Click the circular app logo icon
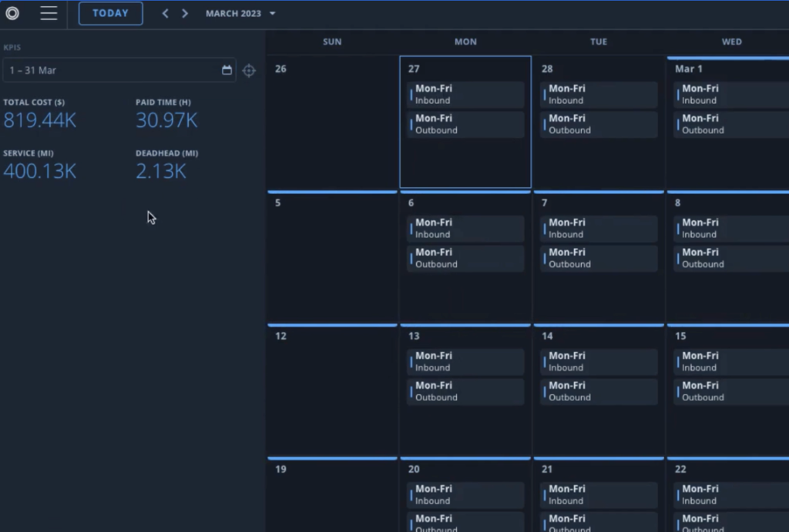789x532 pixels. (12, 13)
